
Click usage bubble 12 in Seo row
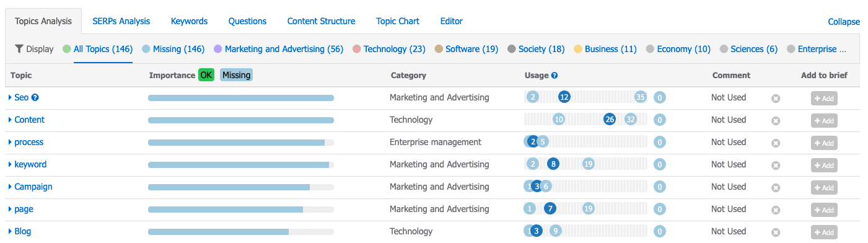click(x=564, y=97)
